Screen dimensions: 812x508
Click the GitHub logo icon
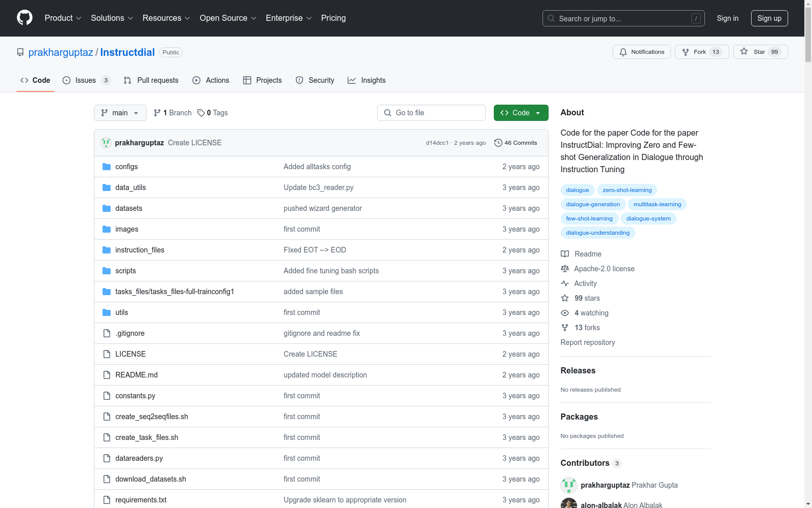24,18
